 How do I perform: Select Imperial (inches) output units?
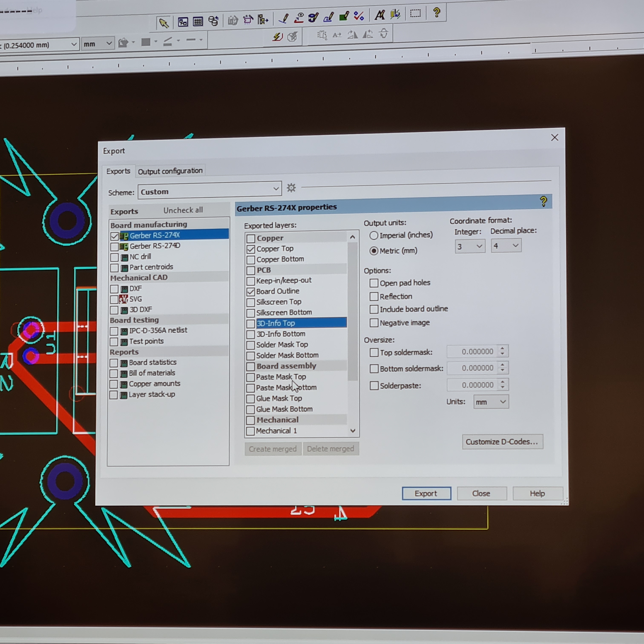pyautogui.click(x=374, y=236)
